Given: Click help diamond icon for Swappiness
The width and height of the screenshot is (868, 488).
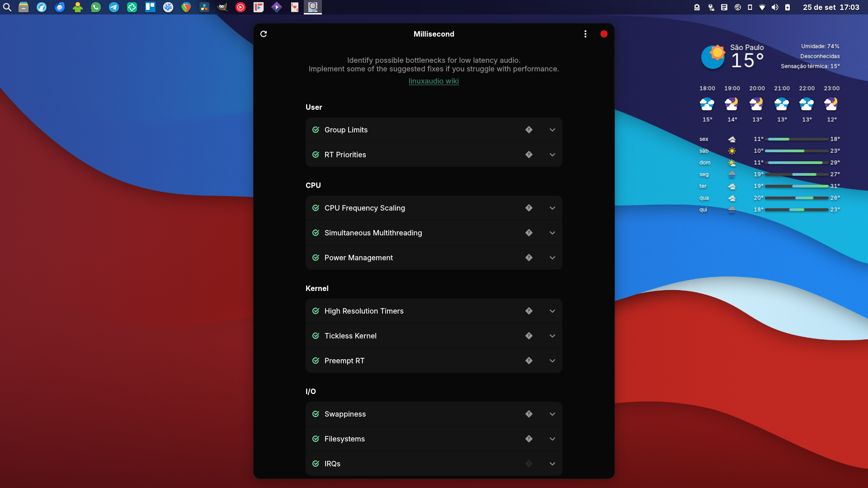Looking at the screenshot, I should 529,414.
